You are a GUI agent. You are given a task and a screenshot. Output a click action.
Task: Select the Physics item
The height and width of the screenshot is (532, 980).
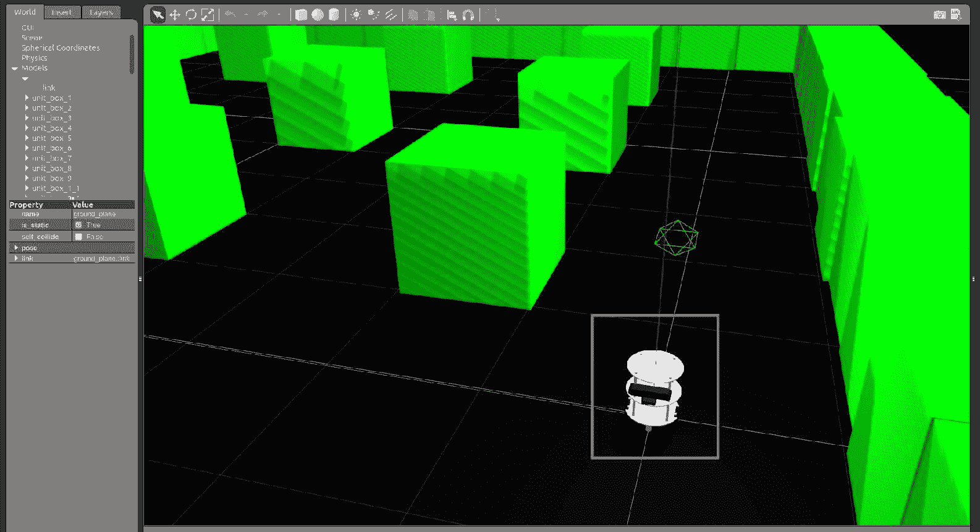(x=34, y=57)
